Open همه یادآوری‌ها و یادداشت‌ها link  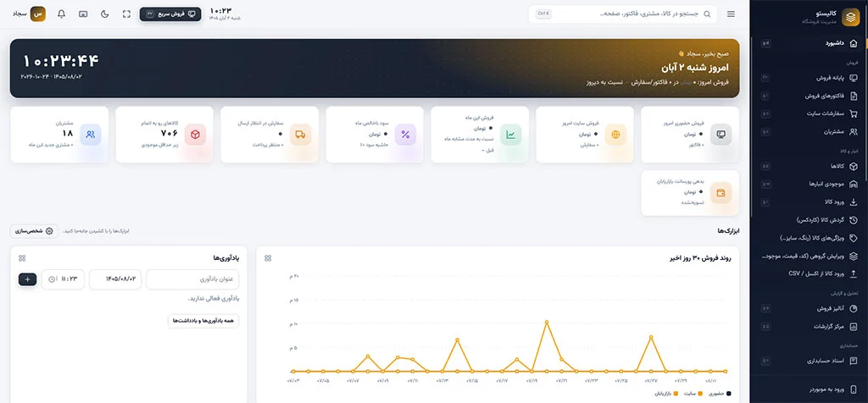click(x=203, y=321)
